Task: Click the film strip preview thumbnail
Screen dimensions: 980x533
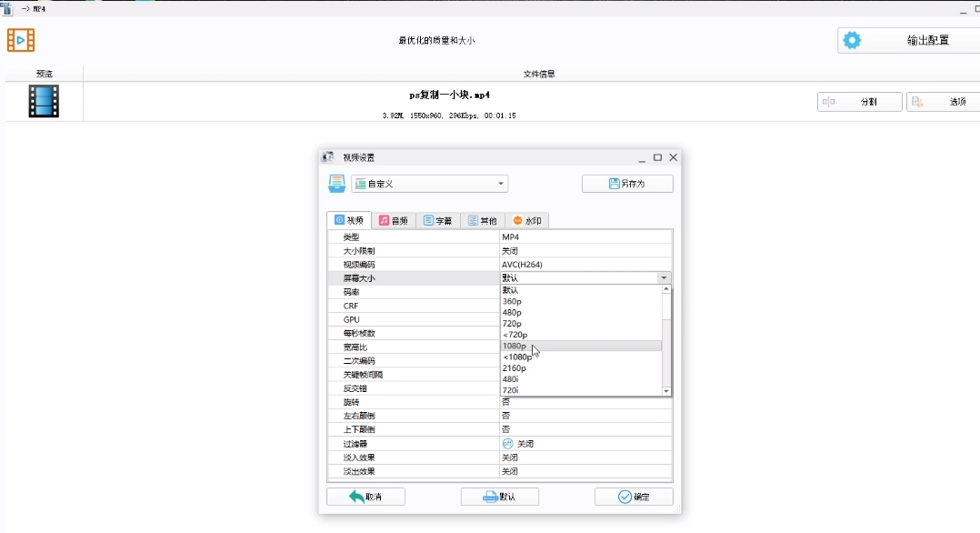Action: click(x=44, y=101)
